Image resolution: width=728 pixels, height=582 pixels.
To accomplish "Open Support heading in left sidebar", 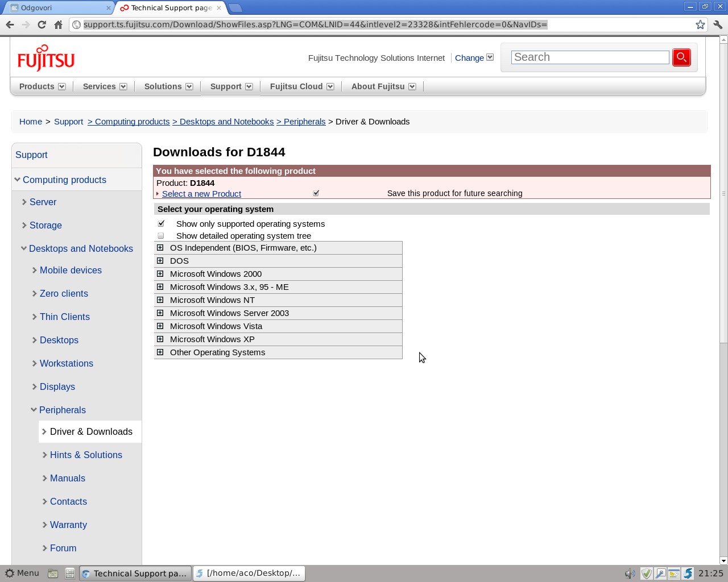I will click(x=31, y=155).
